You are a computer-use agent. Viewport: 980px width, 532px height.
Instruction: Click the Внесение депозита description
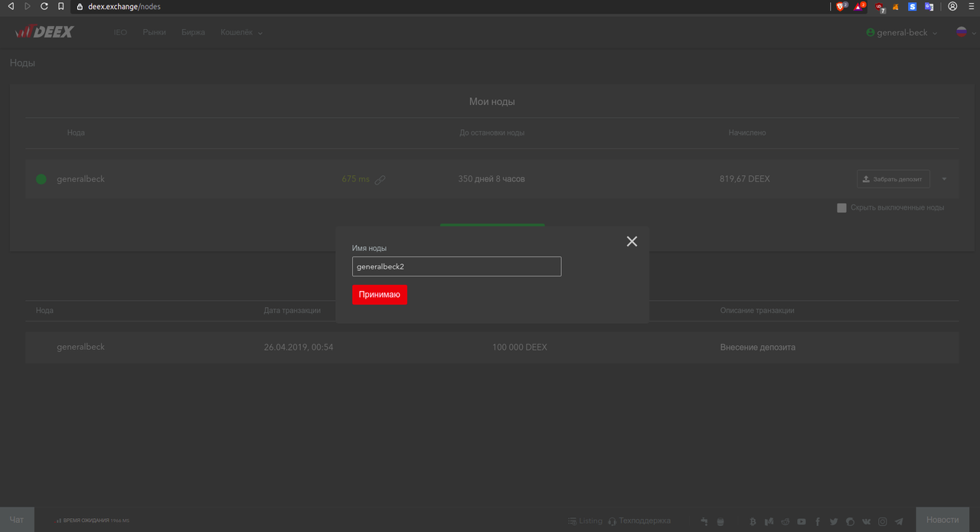[x=758, y=348]
